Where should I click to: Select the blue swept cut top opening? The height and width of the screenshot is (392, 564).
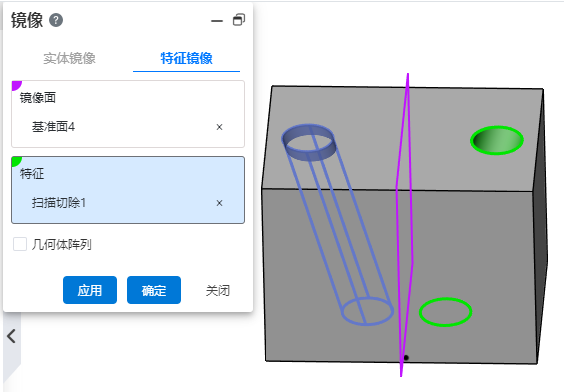point(309,142)
